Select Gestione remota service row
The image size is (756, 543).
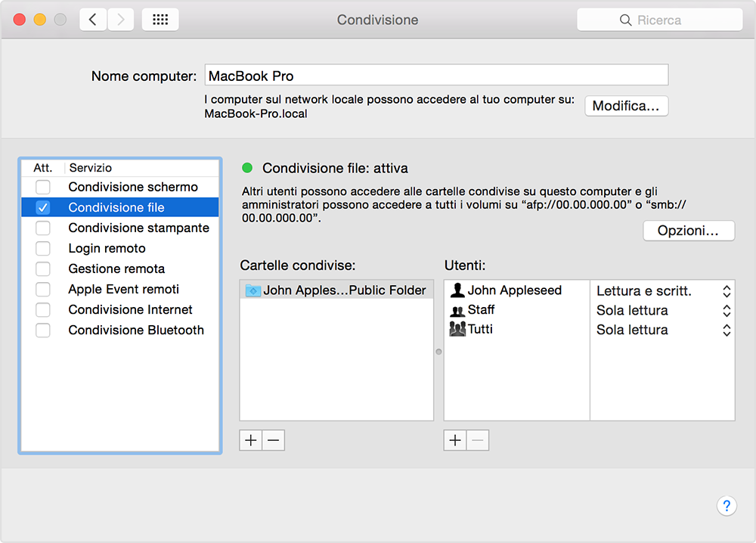pos(120,268)
